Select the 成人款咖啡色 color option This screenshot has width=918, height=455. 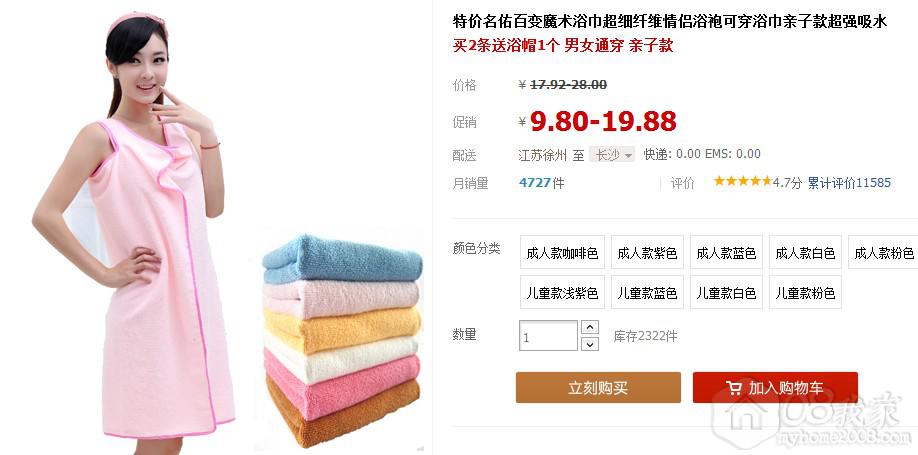coord(562,252)
